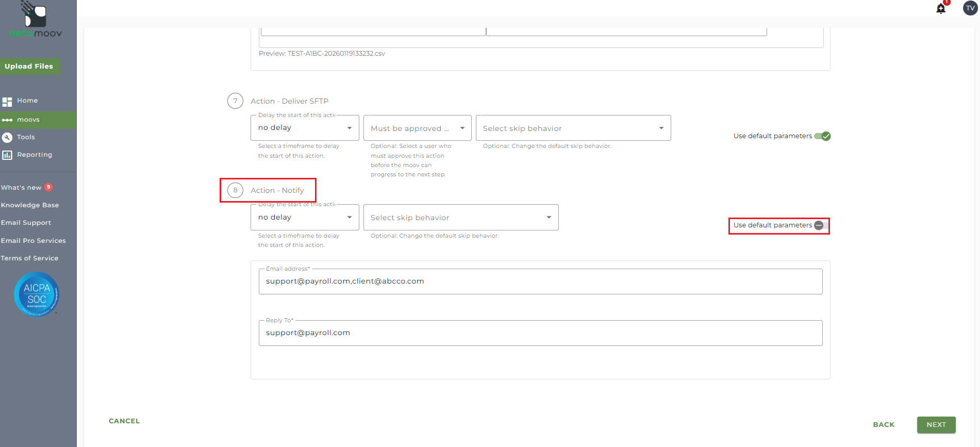The image size is (980, 447).
Task: Click the AICPA SOC badge
Action: (x=37, y=294)
